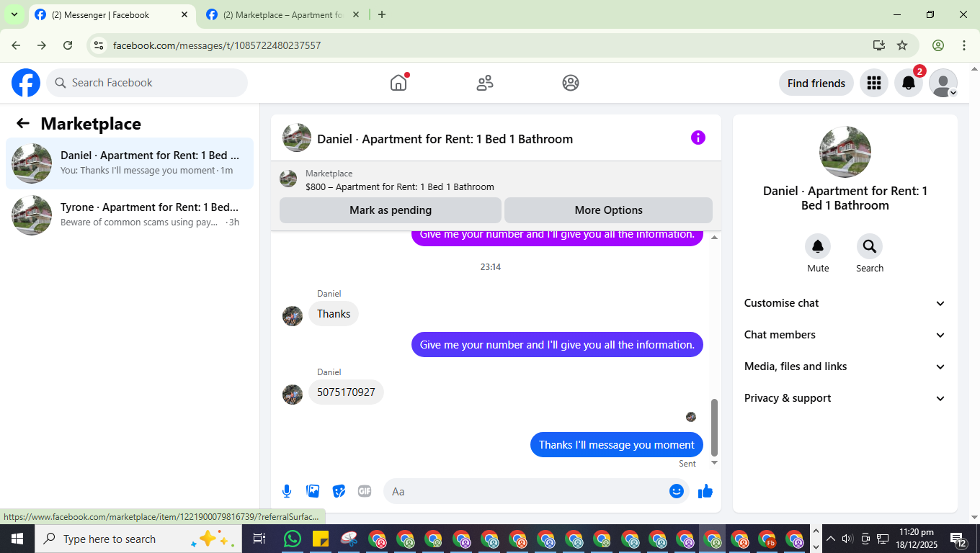
Task: Send a thumbs-up like
Action: click(x=705, y=491)
